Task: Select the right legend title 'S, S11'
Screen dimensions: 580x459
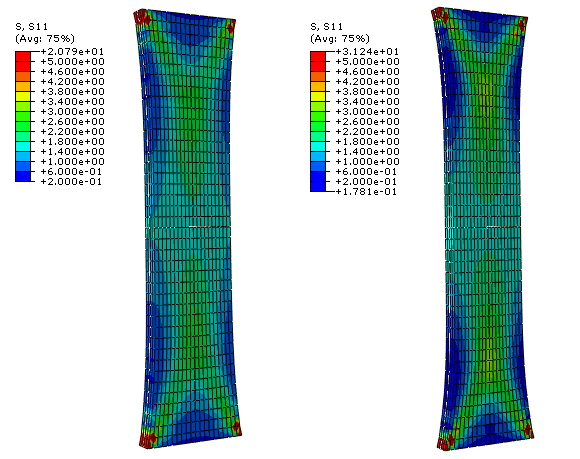Action: pyautogui.click(x=327, y=27)
